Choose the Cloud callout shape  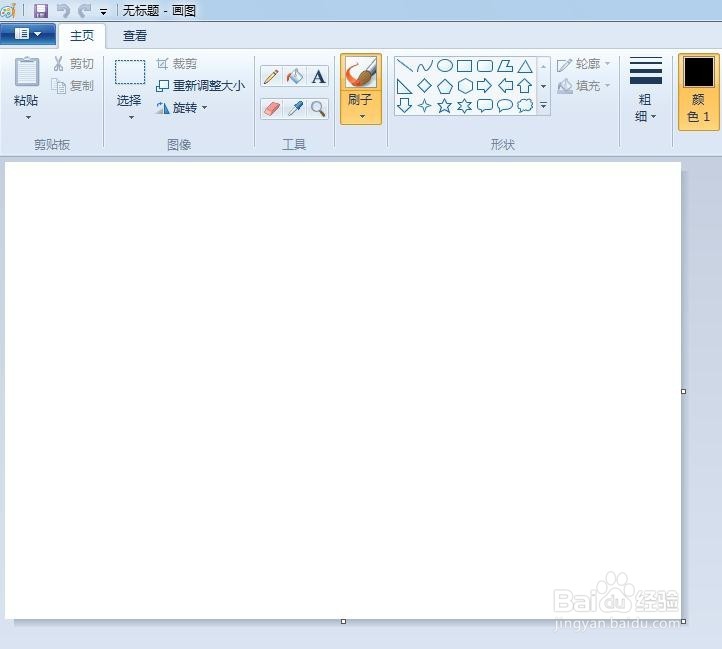(x=525, y=105)
